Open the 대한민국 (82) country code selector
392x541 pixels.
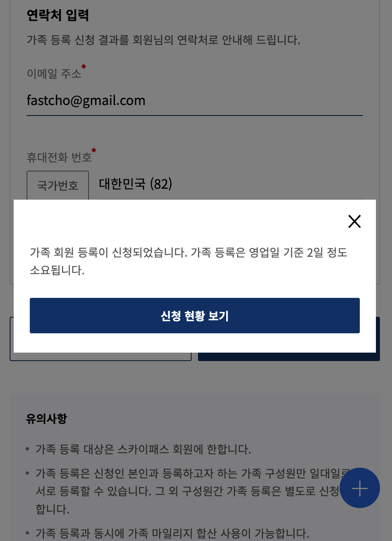[231, 184]
